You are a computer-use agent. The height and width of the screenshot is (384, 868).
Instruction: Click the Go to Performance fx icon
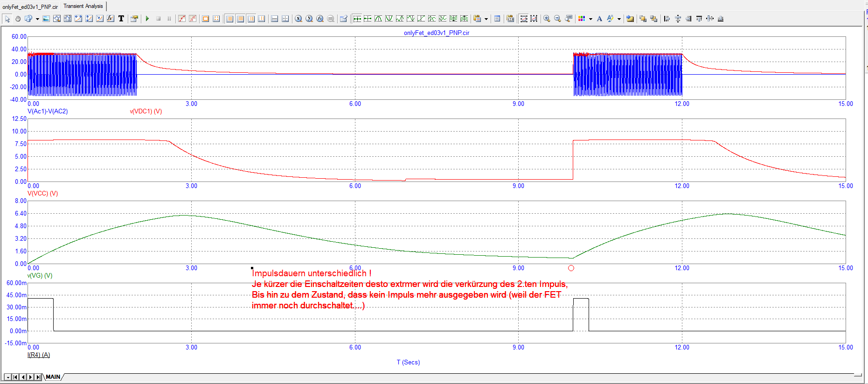[x=320, y=19]
